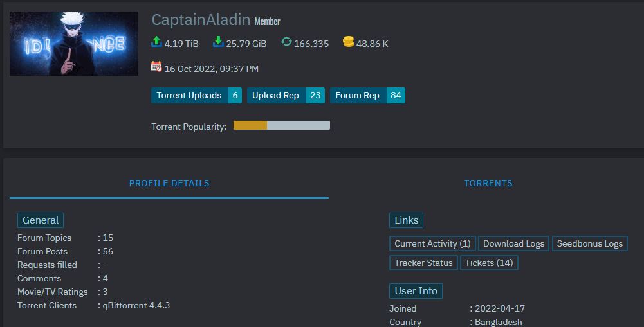Screen dimensions: 644x327
Task: Click the Torrent Popularity bar
Action: 282,125
